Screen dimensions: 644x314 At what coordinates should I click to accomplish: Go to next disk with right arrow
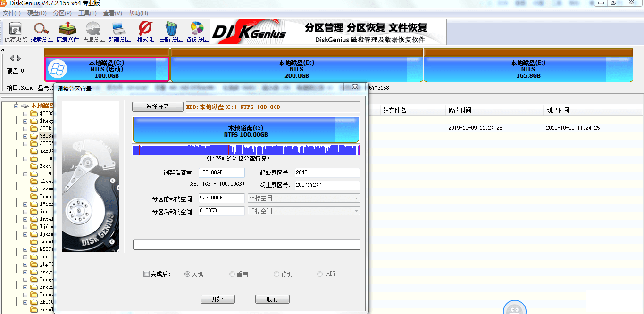[x=19, y=58]
